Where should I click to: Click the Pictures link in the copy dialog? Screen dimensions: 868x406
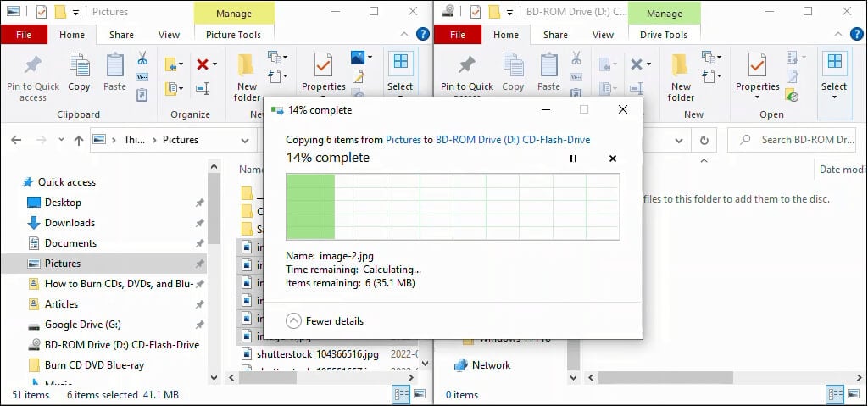pos(403,140)
